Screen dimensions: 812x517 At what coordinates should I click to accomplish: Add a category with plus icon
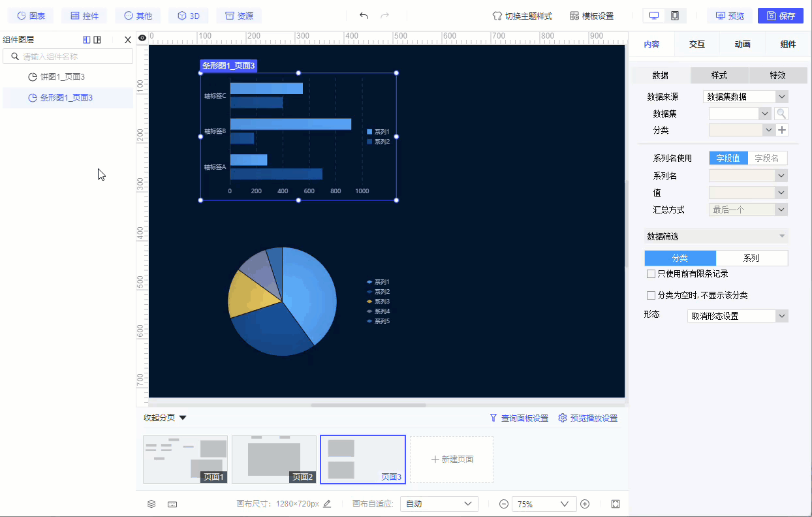tap(783, 130)
